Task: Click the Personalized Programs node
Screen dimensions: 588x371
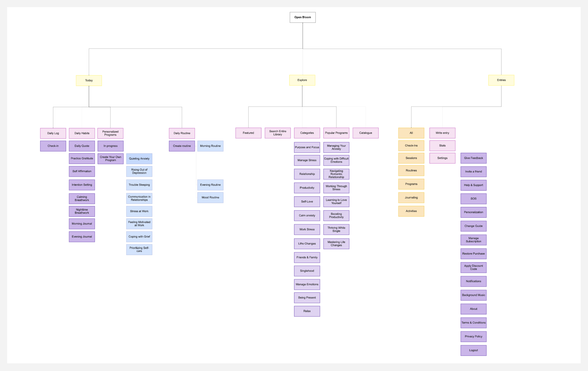Action: click(x=110, y=133)
